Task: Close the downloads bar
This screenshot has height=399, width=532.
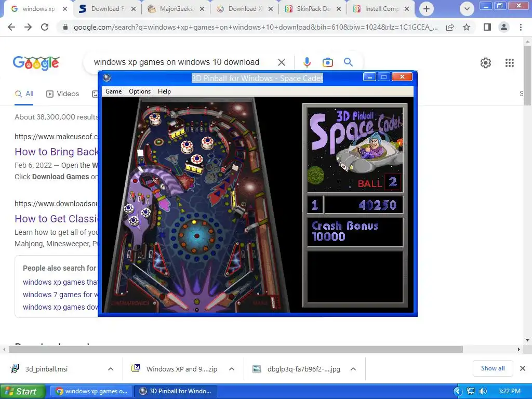Action: click(523, 368)
